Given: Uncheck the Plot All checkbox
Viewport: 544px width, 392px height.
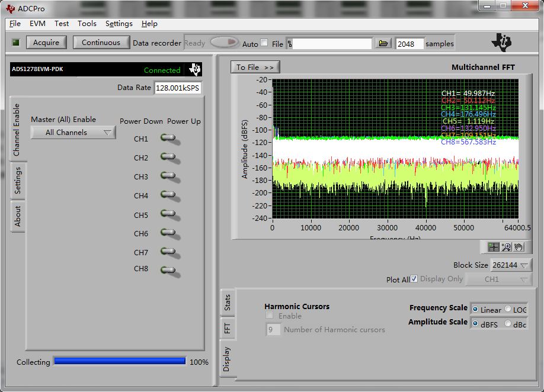Looking at the screenshot, I should click(x=414, y=279).
